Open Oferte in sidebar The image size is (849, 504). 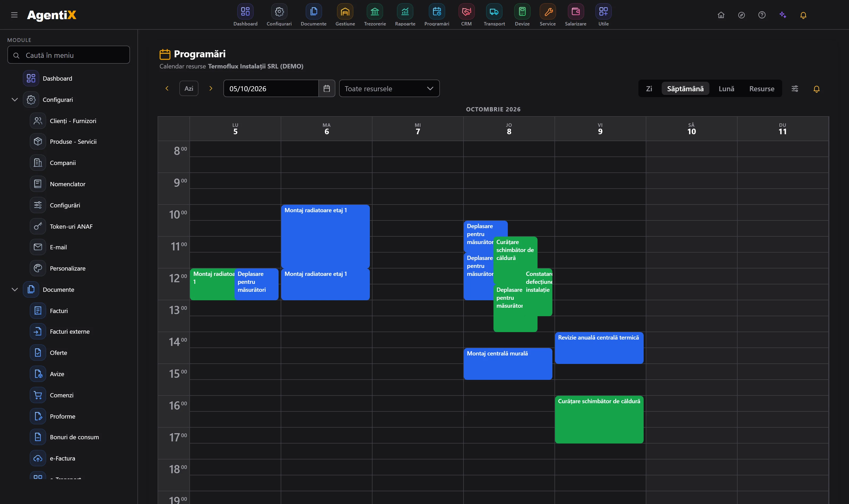point(48,353)
